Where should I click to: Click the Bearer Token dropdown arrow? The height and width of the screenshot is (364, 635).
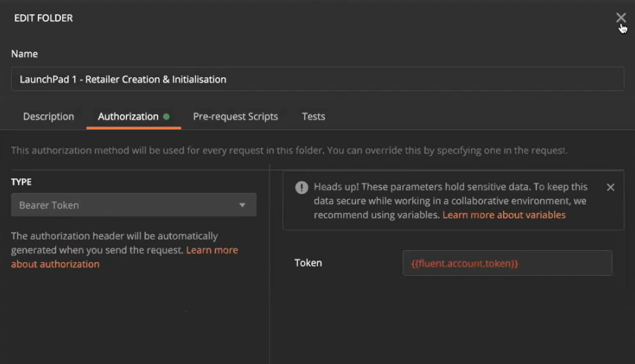point(242,205)
